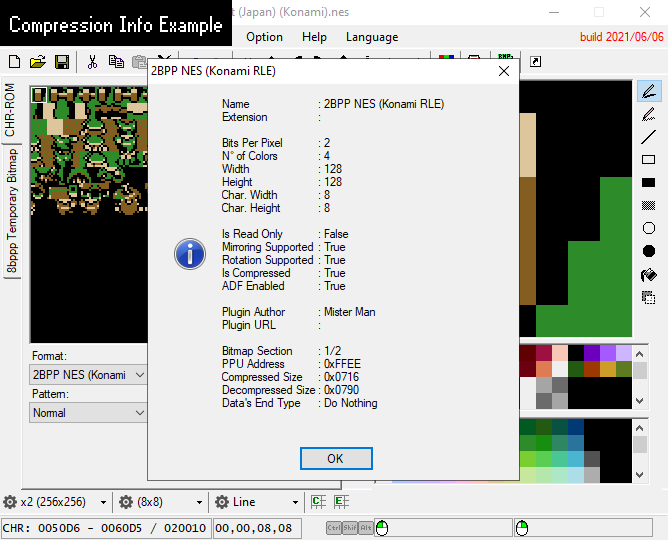
Task: Create a new file from the toolbar
Action: pyautogui.click(x=14, y=62)
